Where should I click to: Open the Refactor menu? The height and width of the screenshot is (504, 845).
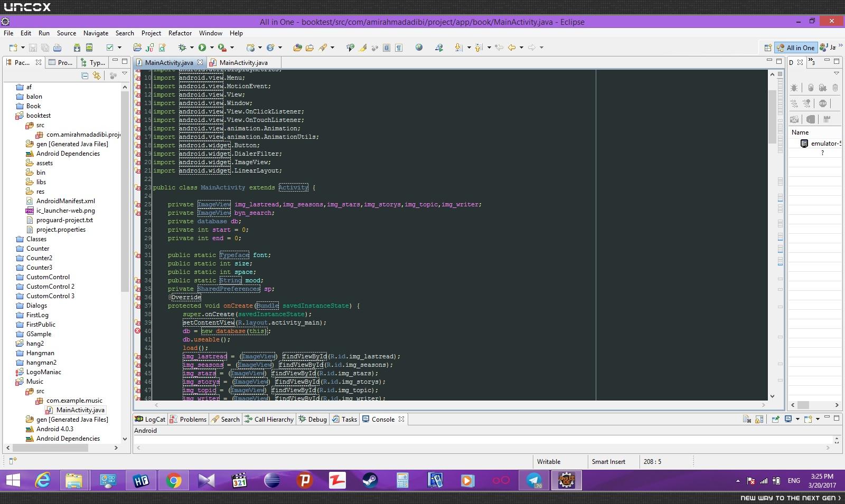(180, 33)
